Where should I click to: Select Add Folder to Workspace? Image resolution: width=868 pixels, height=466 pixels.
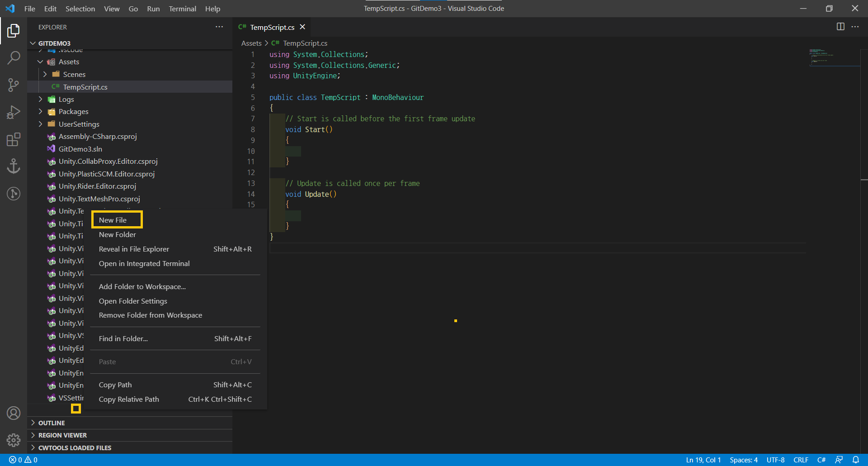click(175, 286)
